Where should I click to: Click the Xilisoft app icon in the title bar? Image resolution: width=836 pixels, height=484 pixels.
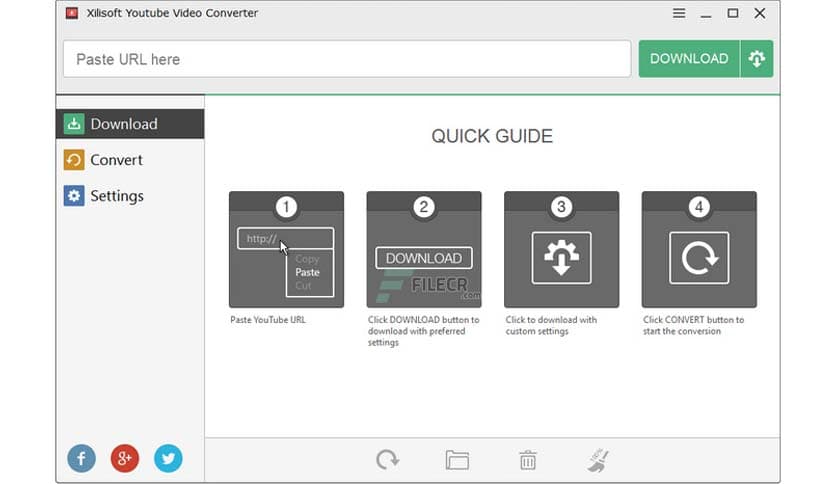coord(72,13)
